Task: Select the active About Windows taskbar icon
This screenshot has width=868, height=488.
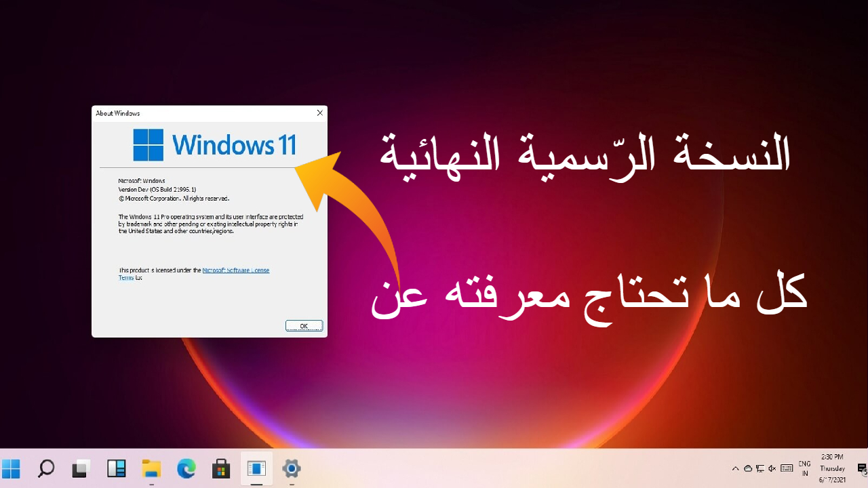Action: [256, 468]
